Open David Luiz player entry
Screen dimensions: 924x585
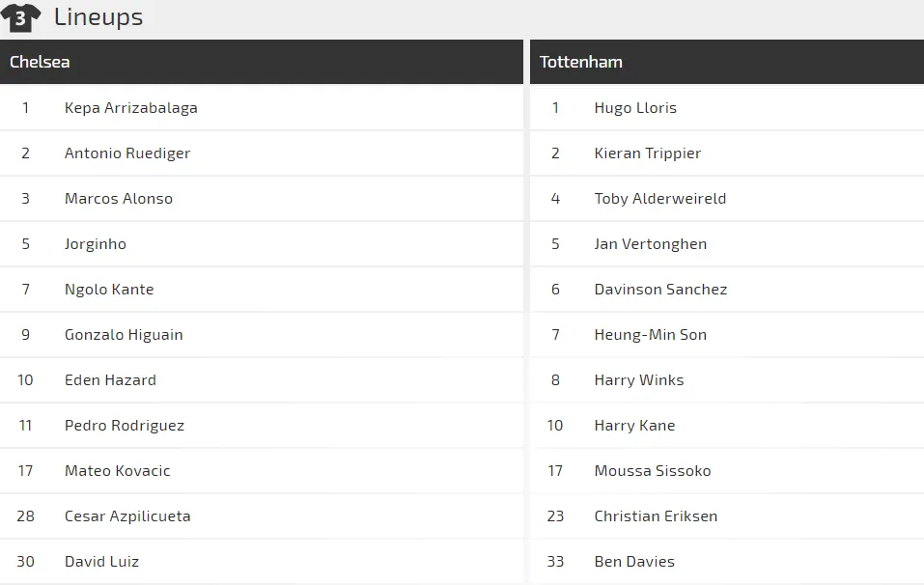pos(101,561)
